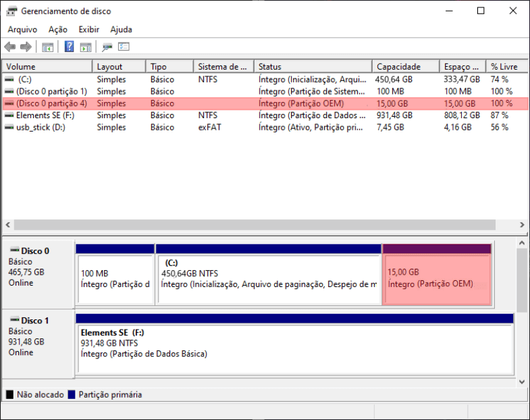Select the 15,00 GB OEM partition block

pos(436,278)
